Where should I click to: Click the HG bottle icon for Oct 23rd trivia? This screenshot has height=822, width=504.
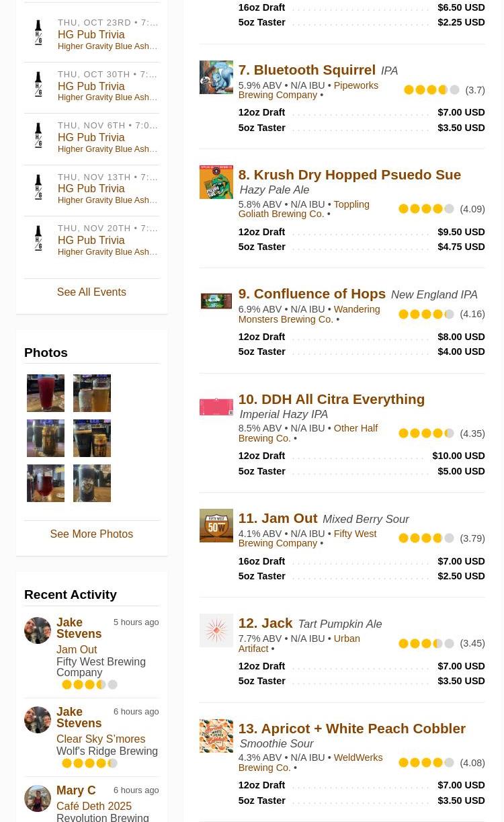point(38,32)
